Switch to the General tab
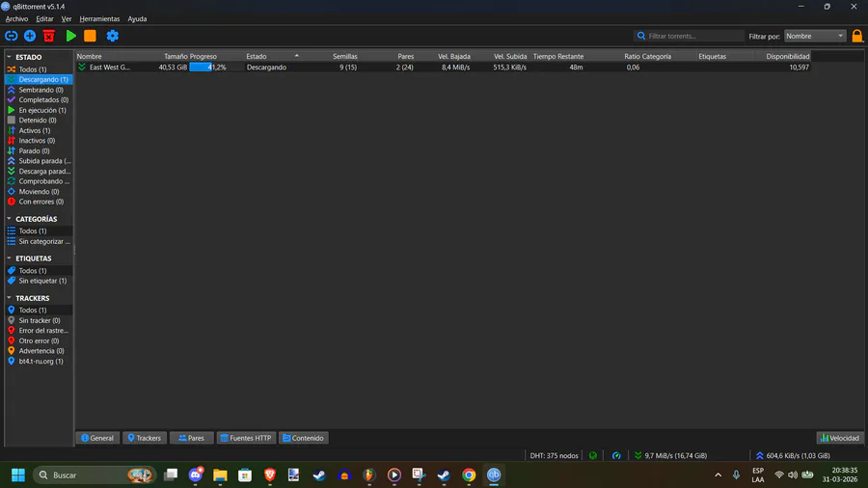Viewport: 868px width, 488px height. [x=97, y=438]
